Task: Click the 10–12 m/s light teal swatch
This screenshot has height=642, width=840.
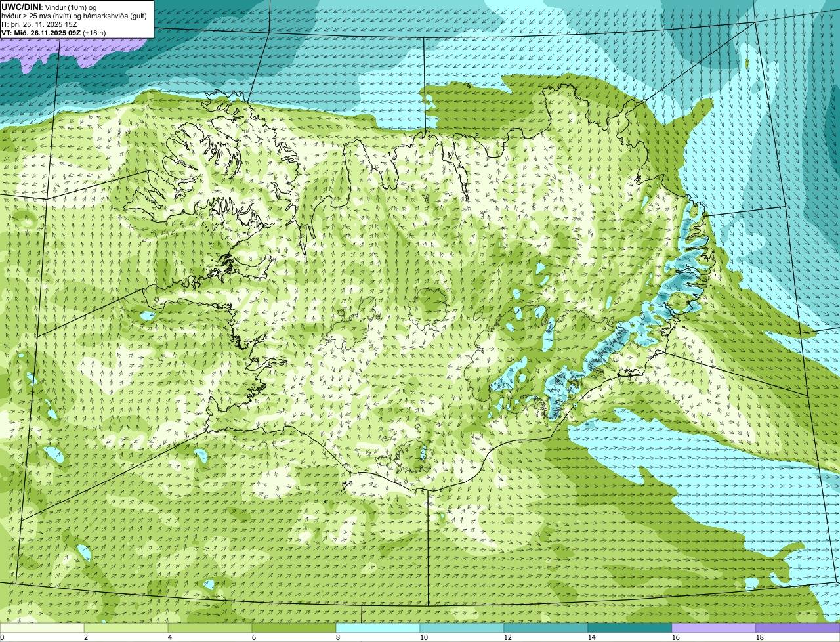Action: click(462, 628)
